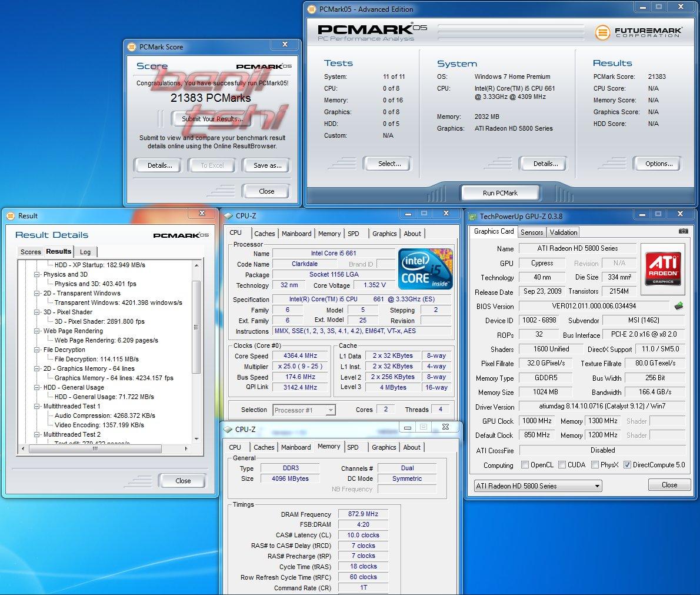Open the Mainboard tab in upper CPU-Z
This screenshot has width=700, height=595.
point(296,234)
